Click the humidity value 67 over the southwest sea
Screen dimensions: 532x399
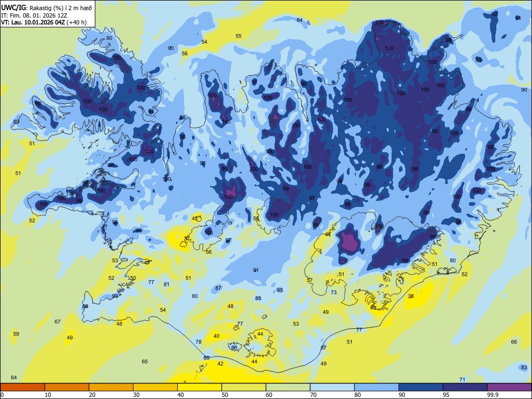point(57,322)
